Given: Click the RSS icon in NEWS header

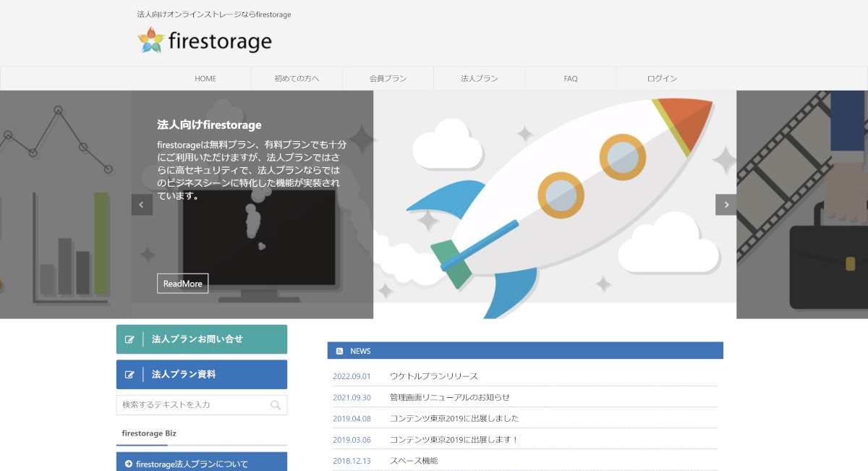Looking at the screenshot, I should pos(339,351).
